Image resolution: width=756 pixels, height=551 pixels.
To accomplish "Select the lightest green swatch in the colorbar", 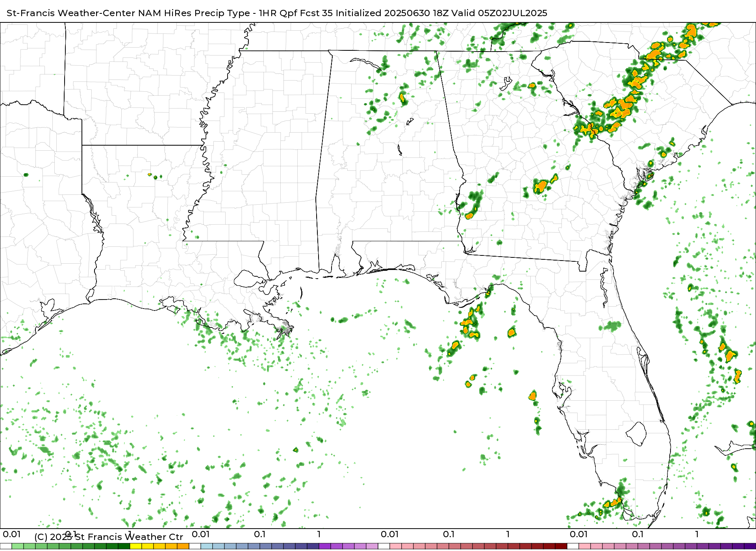I will pyautogui.click(x=18, y=546).
